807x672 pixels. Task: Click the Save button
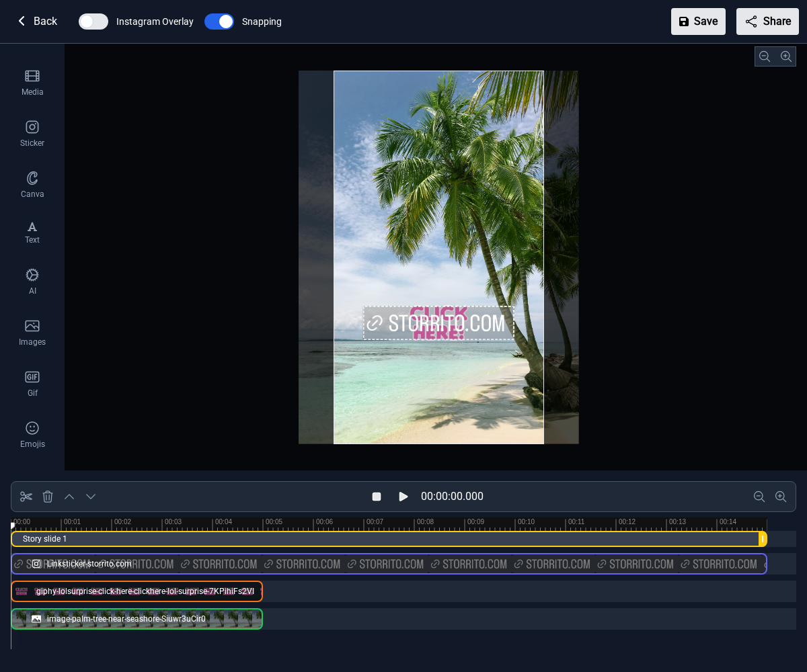pyautogui.click(x=698, y=22)
